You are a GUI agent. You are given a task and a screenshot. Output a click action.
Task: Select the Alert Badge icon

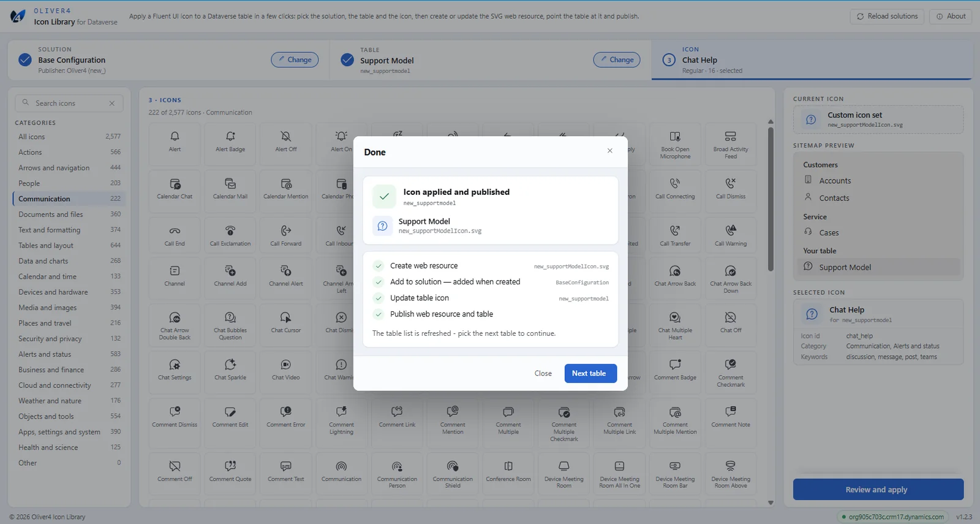click(x=230, y=144)
